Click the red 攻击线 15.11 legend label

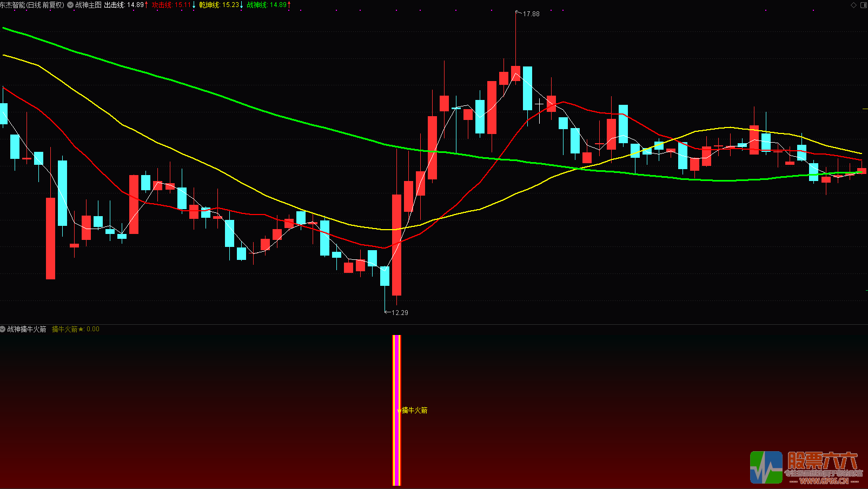click(173, 5)
